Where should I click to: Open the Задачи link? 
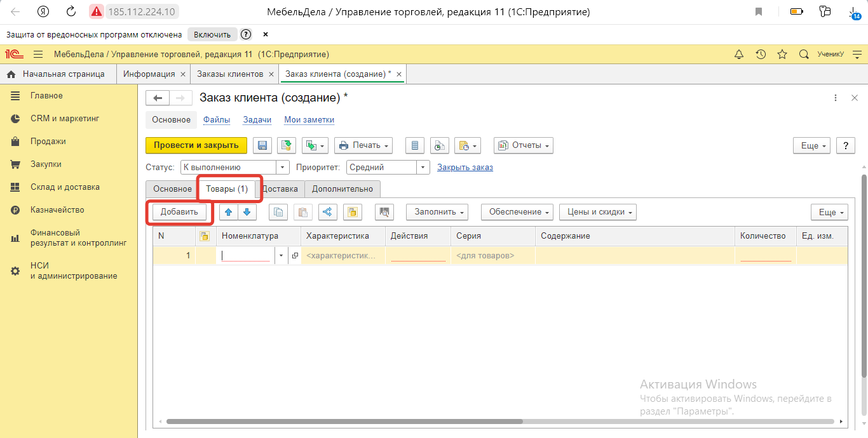coord(257,119)
